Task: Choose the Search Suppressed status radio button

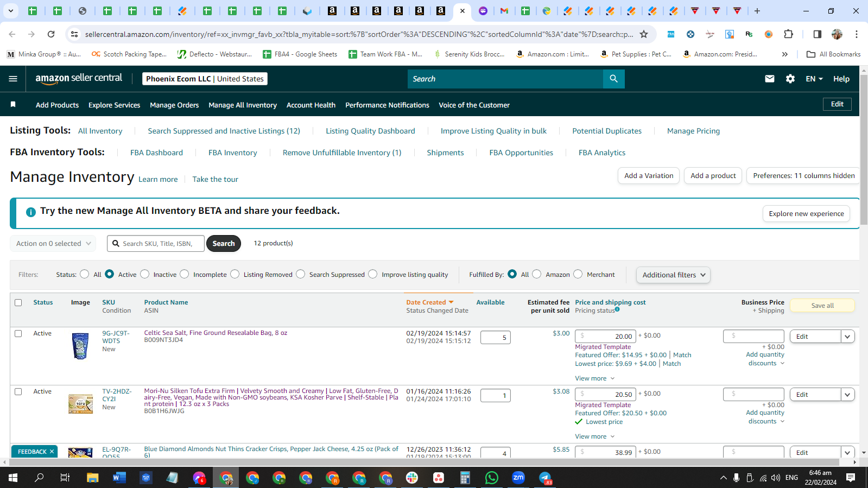Action: (x=301, y=274)
